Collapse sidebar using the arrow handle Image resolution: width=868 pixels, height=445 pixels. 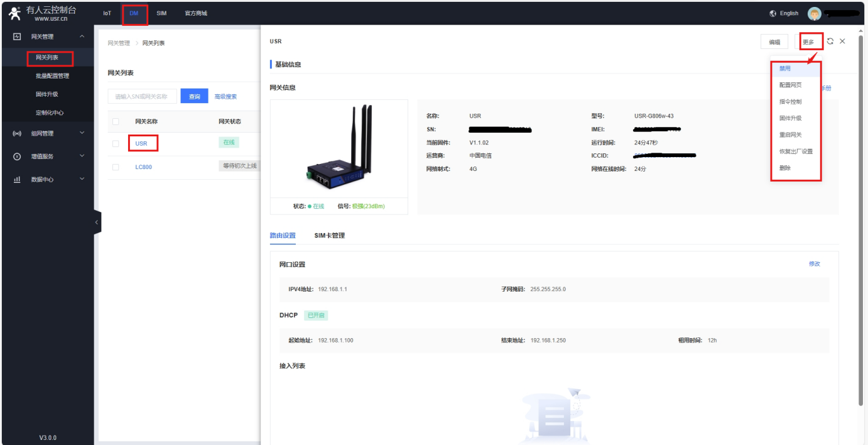click(x=97, y=222)
